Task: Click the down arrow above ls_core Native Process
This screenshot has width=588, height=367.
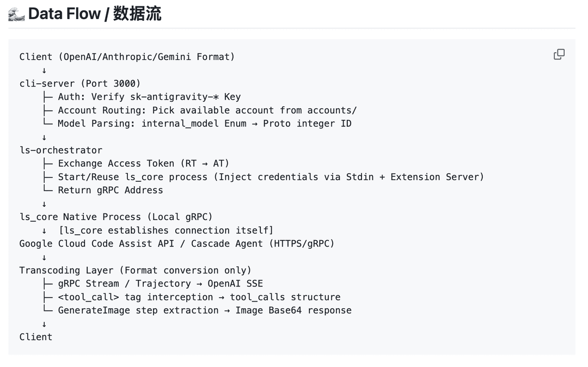Action: [44, 204]
